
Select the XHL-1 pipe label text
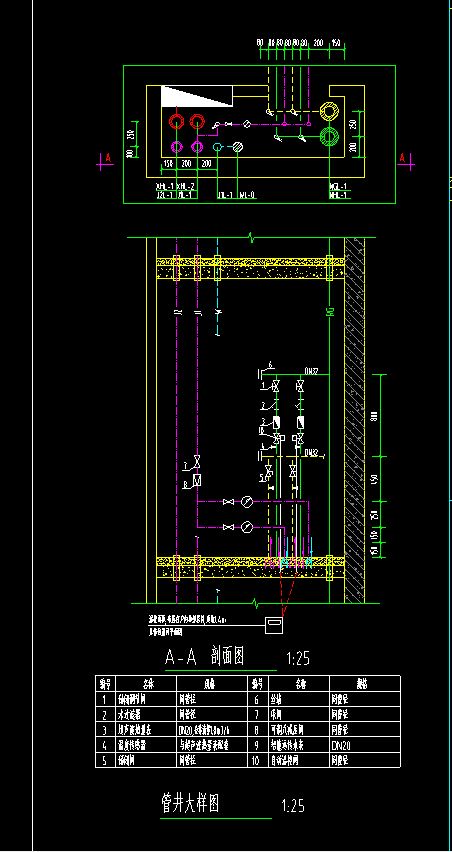pyautogui.click(x=165, y=186)
